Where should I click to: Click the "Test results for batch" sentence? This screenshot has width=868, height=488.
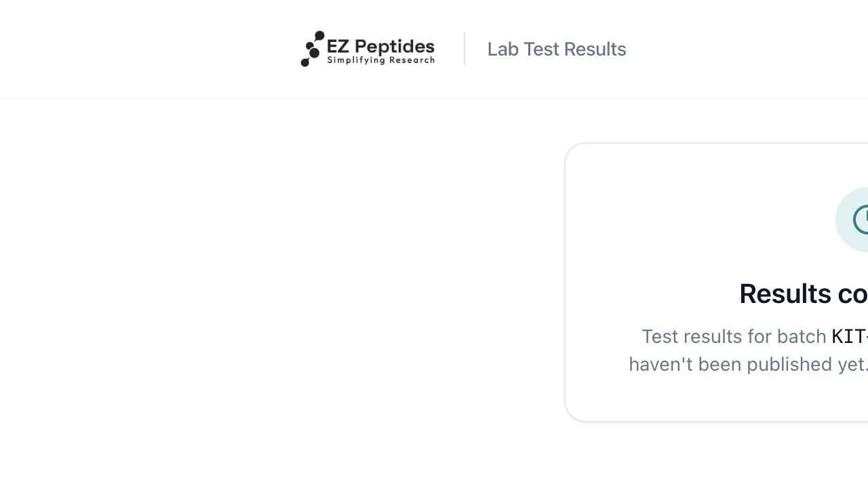click(734, 336)
